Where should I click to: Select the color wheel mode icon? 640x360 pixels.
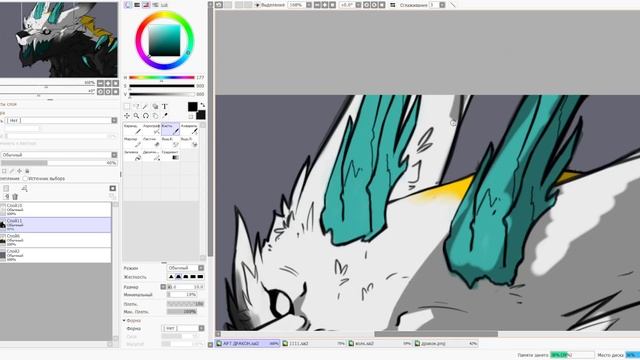point(127,4)
